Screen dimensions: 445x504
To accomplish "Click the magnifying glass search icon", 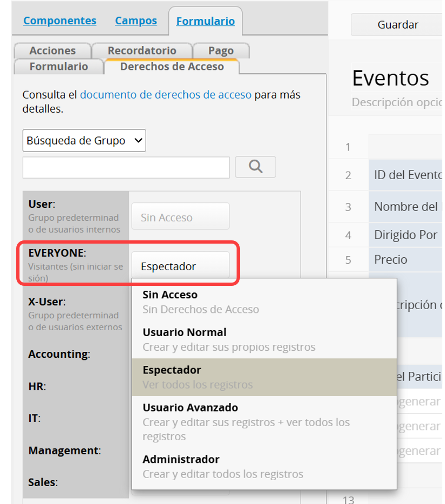I will 255,167.
